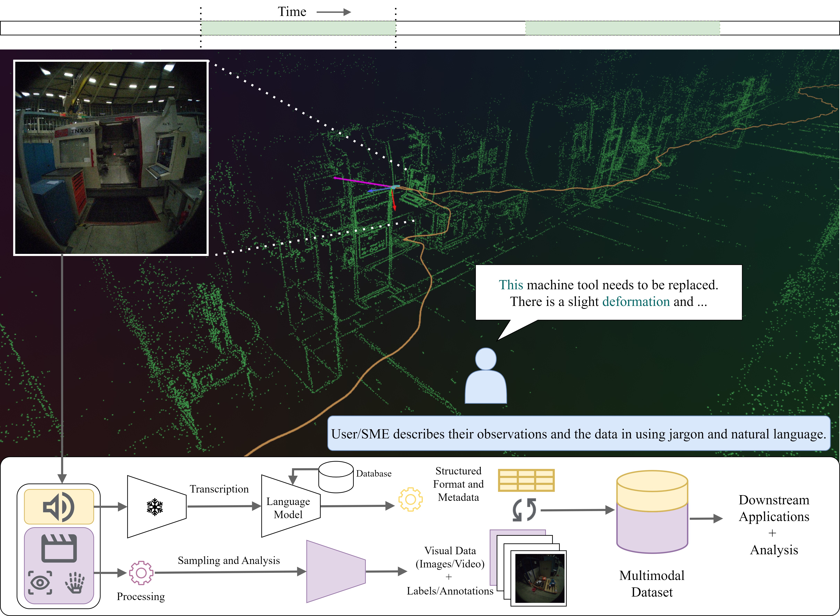Screen dimensions: 840x616
Task: Click the 'Processing' label
Action: tap(141, 597)
